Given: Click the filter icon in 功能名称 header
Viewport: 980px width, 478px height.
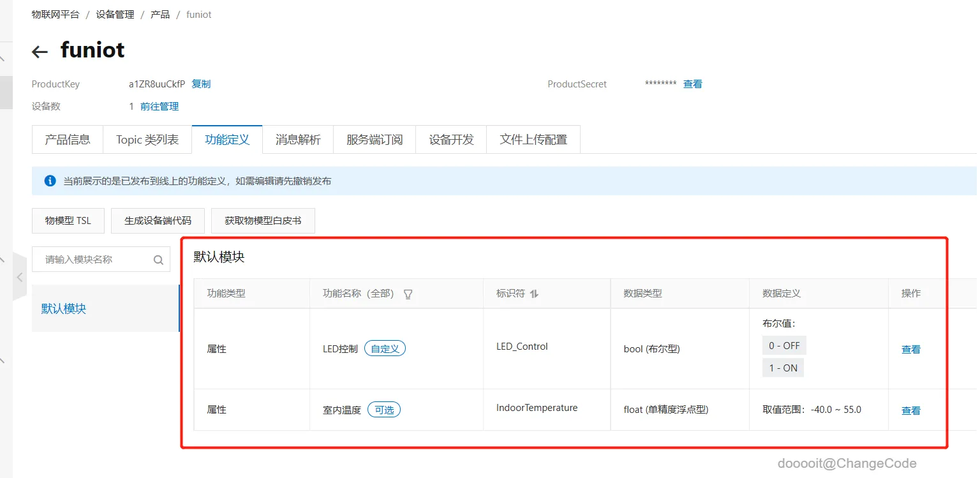Looking at the screenshot, I should click(408, 294).
